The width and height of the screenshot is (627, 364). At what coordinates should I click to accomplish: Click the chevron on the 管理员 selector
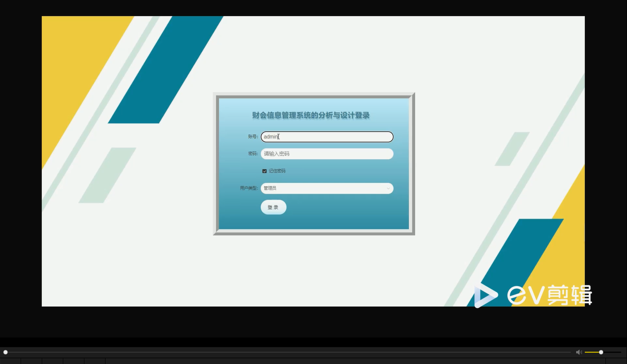coord(388,188)
